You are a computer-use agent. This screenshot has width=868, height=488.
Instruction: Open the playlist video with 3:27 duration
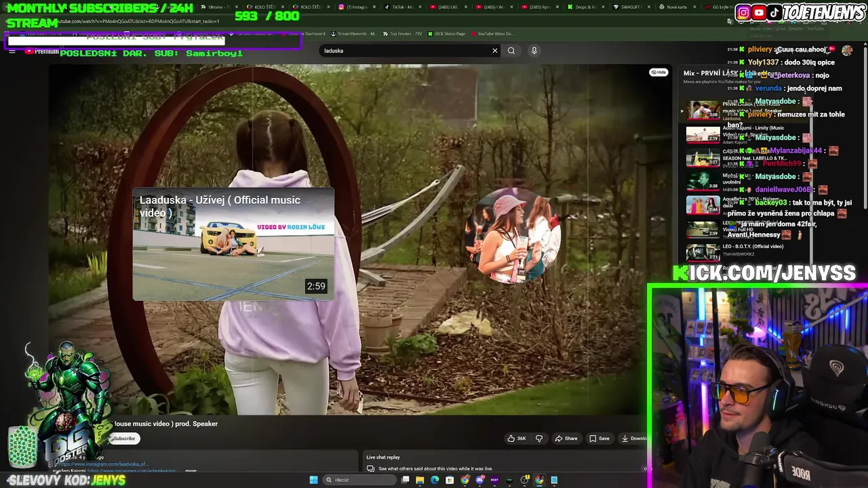click(x=703, y=158)
